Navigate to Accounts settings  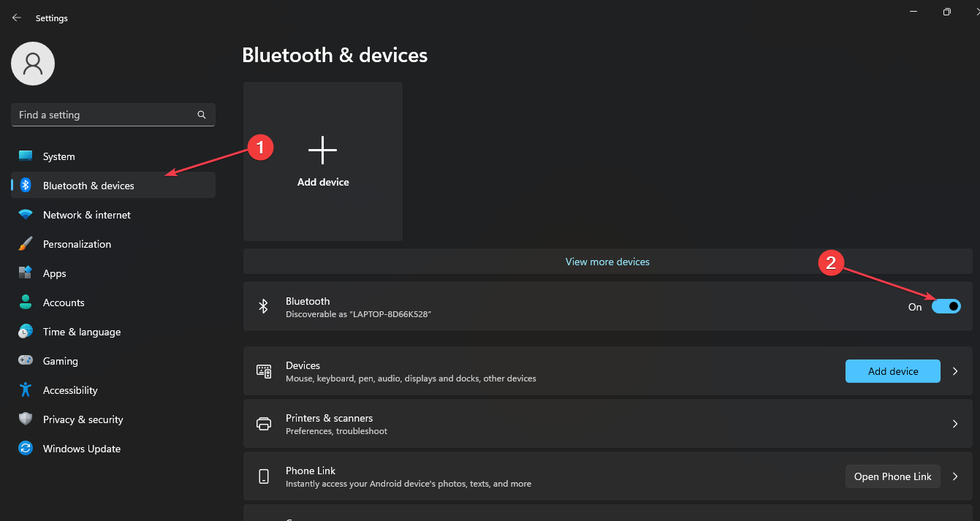(113, 303)
